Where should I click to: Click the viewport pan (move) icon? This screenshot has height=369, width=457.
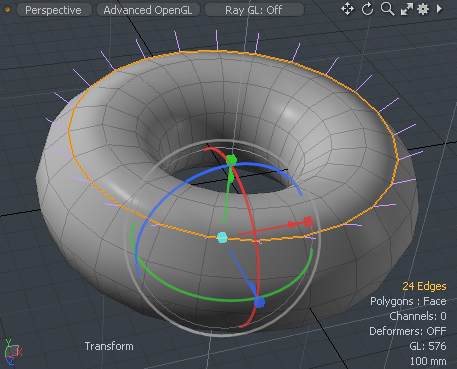pos(347,9)
